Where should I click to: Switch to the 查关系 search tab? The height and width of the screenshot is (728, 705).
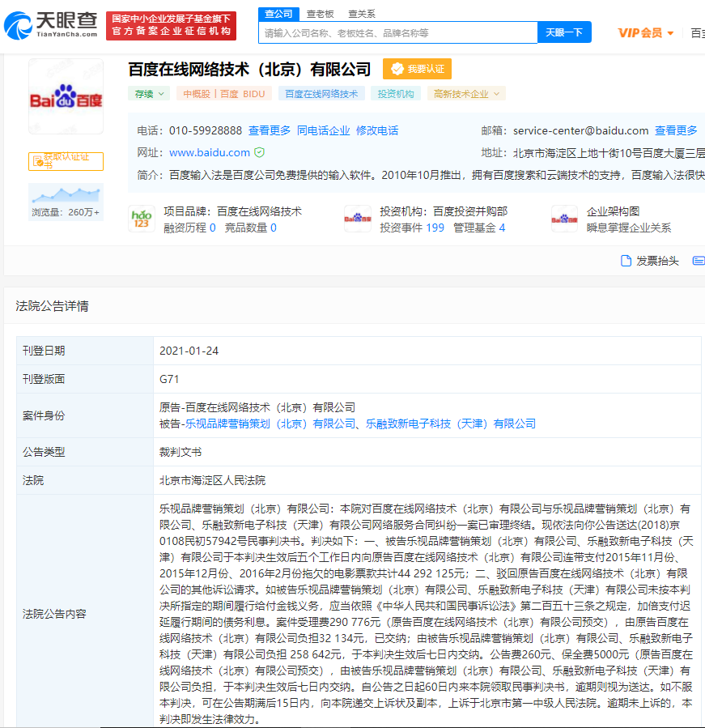coord(362,14)
